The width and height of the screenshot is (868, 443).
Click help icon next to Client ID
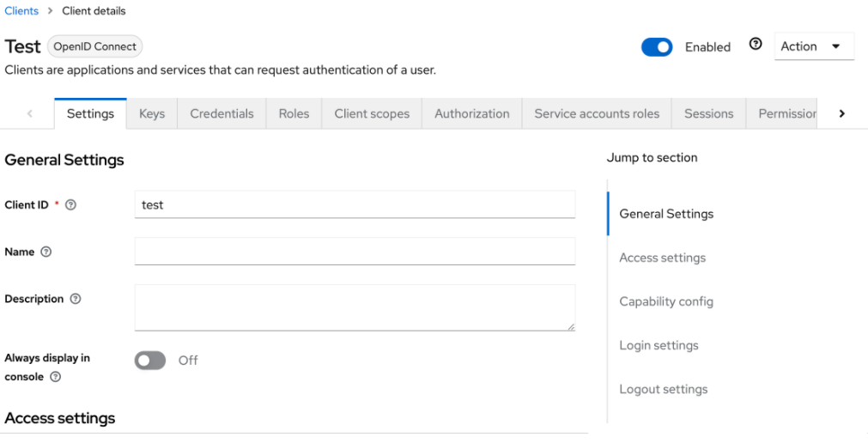coord(71,205)
